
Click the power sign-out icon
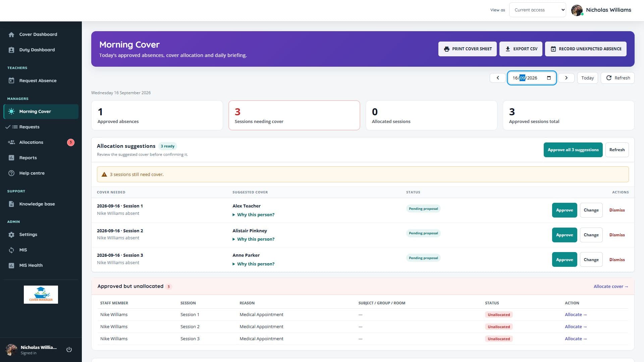click(69, 349)
